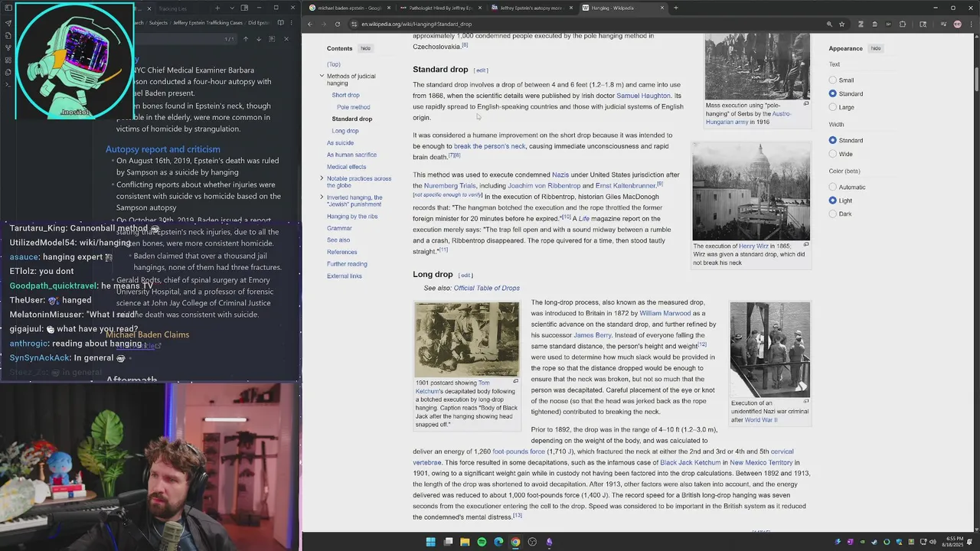Viewport: 980px width, 551px height.
Task: Open Black Jack Ketchum link
Action: (x=690, y=463)
